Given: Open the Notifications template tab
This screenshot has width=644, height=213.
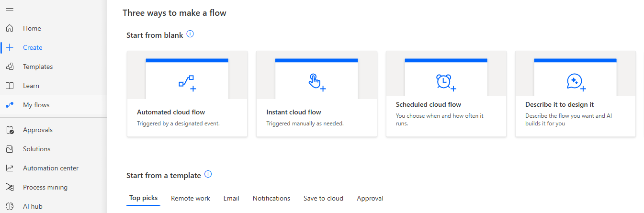Looking at the screenshot, I should point(271,198).
